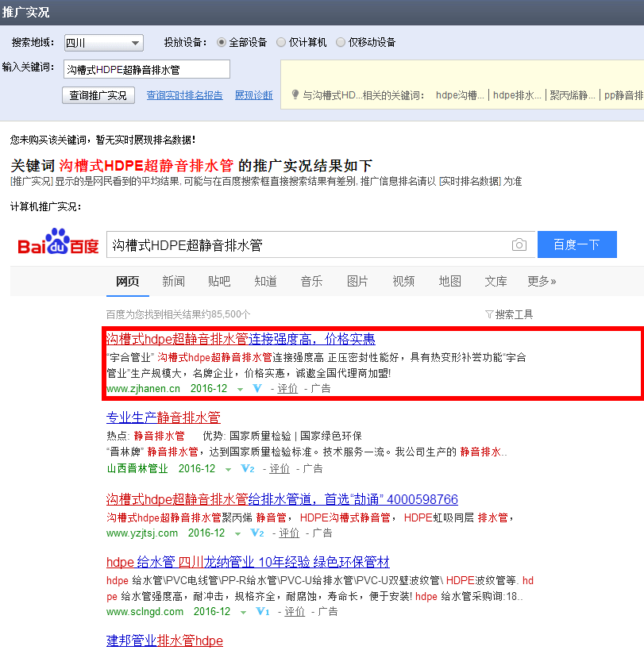
Task: Focus the 输入关键词 input field
Action: [x=146, y=69]
